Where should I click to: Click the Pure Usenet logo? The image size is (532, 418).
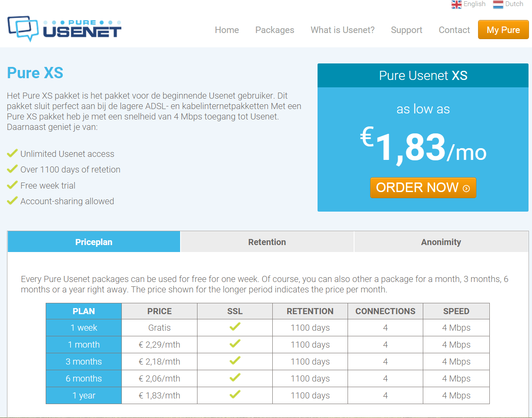point(64,28)
